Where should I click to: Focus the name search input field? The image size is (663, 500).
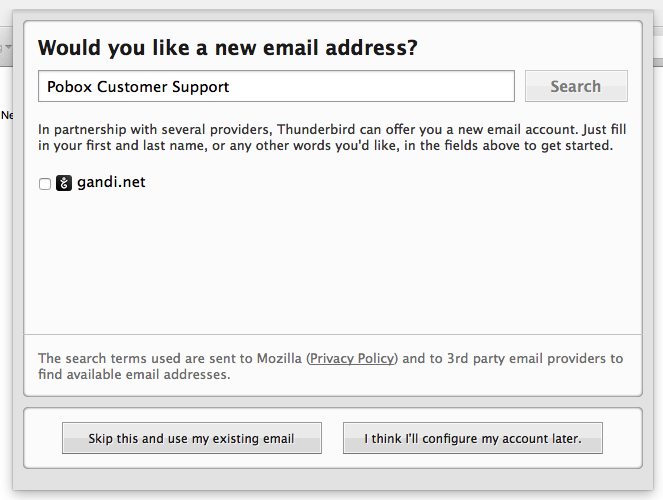tap(276, 86)
